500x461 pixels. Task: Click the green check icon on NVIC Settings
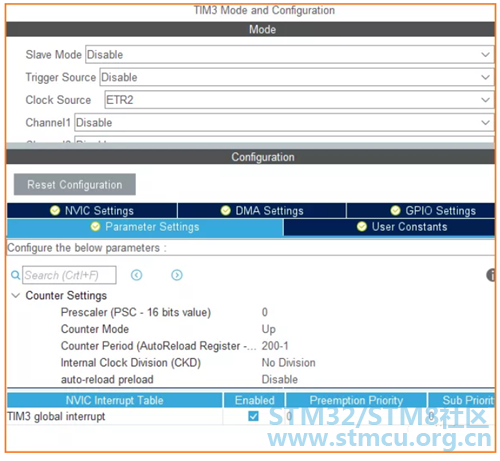pos(55,211)
